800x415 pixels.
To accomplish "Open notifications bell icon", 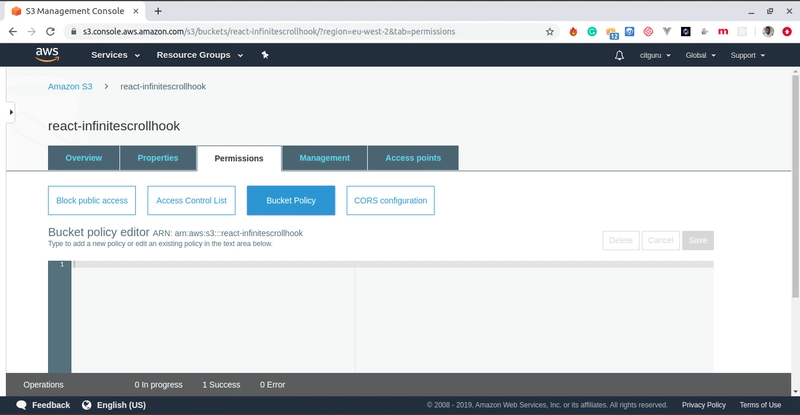I will 619,55.
